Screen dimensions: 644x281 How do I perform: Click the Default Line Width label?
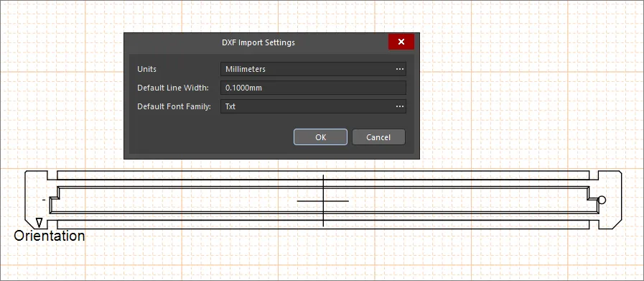(173, 88)
